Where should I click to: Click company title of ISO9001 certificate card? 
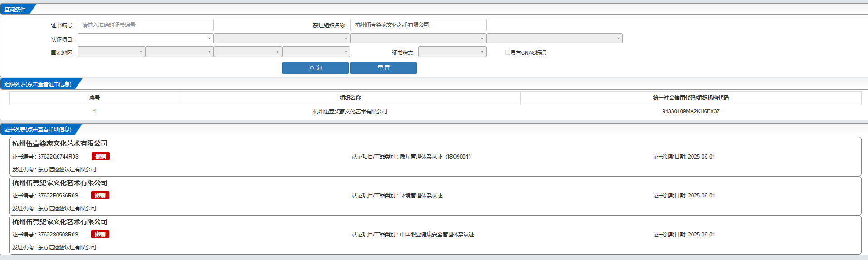pyautogui.click(x=60, y=144)
